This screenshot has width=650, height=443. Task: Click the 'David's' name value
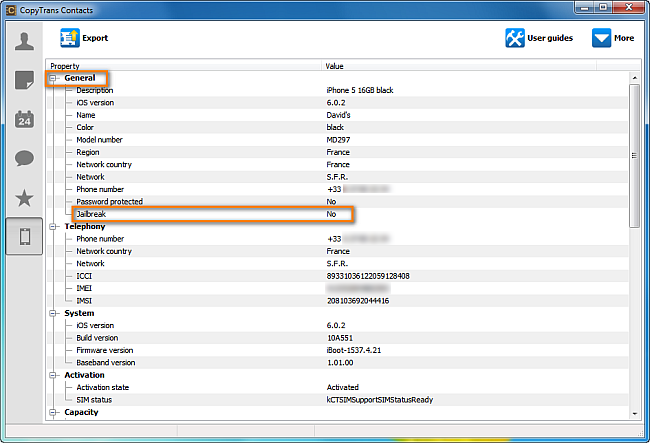click(x=338, y=115)
